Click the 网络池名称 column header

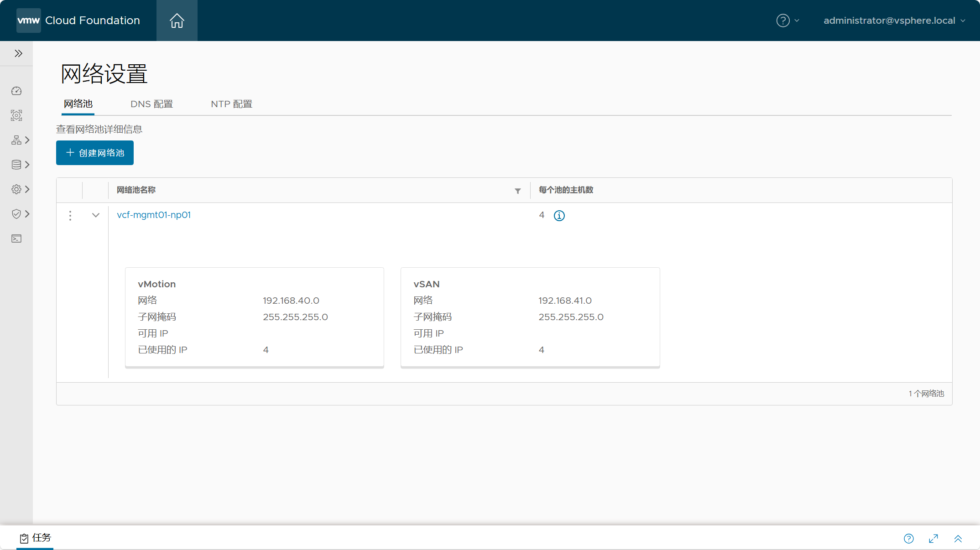point(136,190)
